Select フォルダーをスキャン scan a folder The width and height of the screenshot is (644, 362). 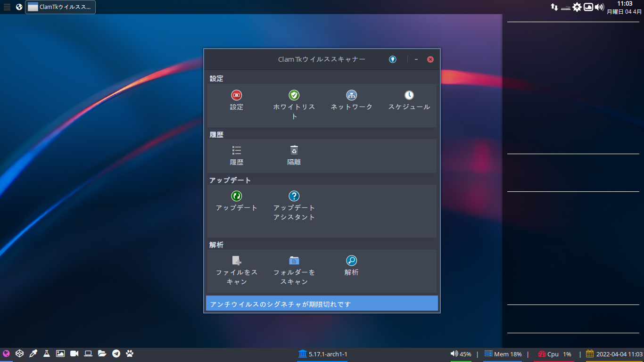pyautogui.click(x=294, y=261)
